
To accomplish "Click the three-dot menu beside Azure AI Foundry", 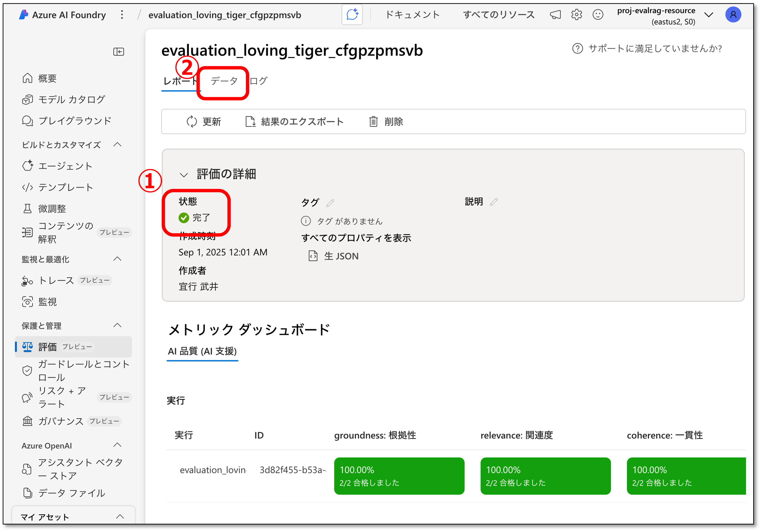I will [122, 15].
